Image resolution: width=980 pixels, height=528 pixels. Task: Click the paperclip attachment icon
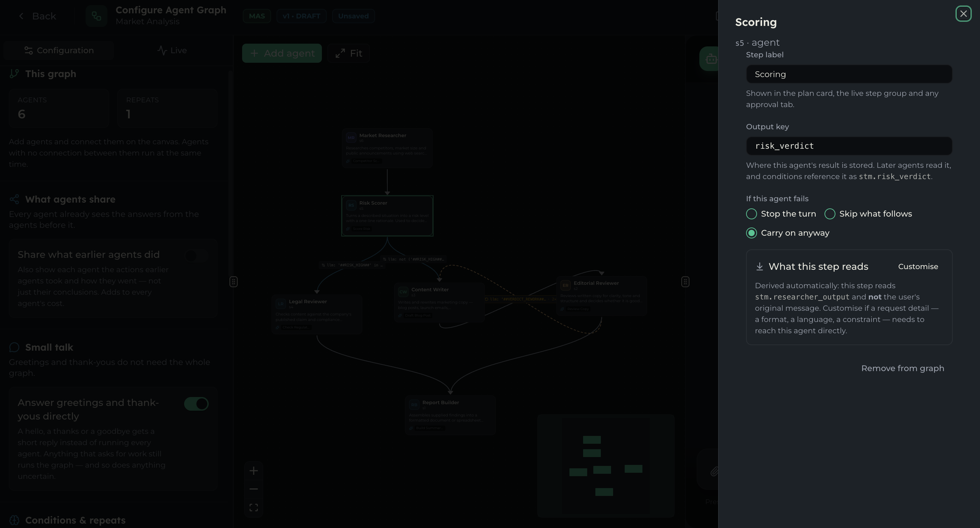(x=714, y=472)
